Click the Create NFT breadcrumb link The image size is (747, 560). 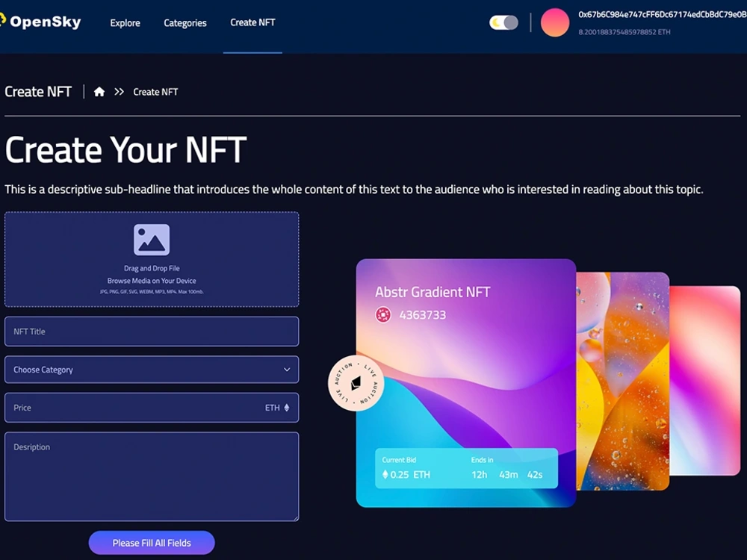[x=155, y=92]
